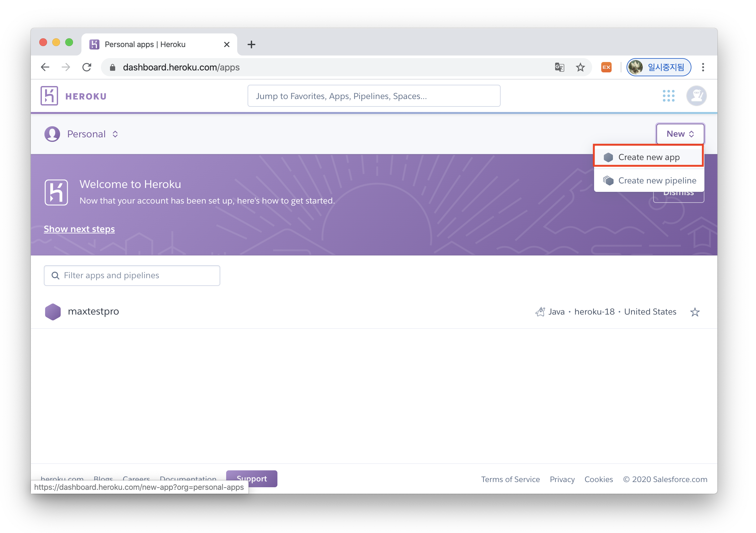Click the Show next steps link
756x533 pixels.
click(x=79, y=229)
